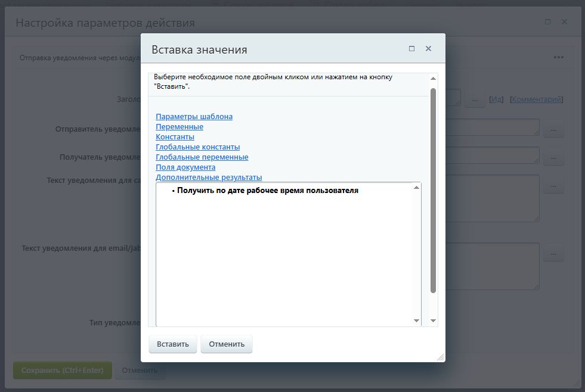
Task: Expand the Параметры шаблона section
Action: point(194,116)
